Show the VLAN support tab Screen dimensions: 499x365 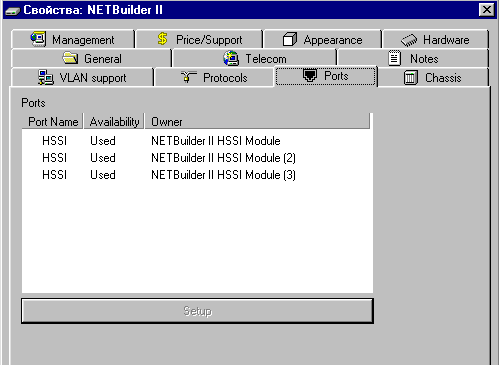(x=83, y=77)
